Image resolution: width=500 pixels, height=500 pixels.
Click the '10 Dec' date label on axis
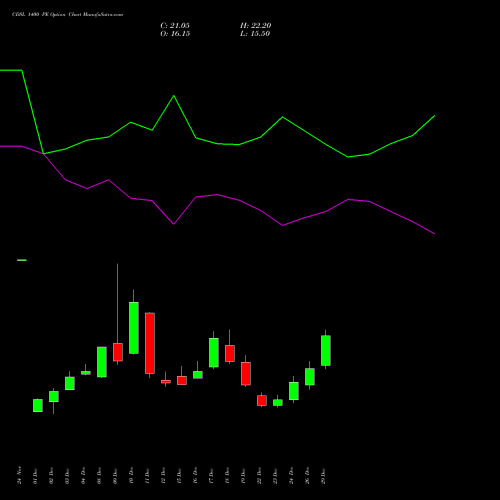pyautogui.click(x=131, y=476)
